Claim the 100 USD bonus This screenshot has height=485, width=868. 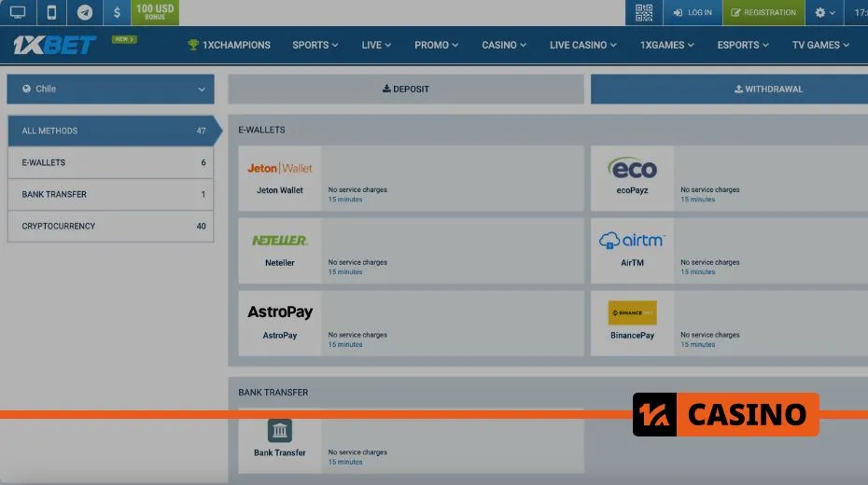[155, 12]
